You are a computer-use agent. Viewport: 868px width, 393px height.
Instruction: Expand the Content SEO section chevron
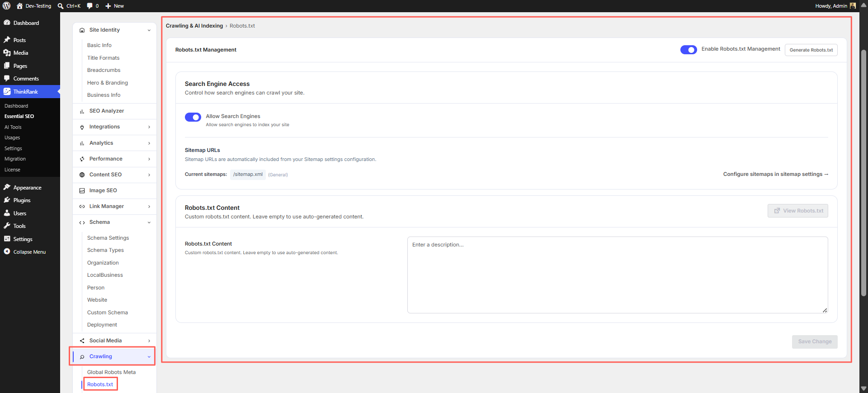tap(149, 175)
